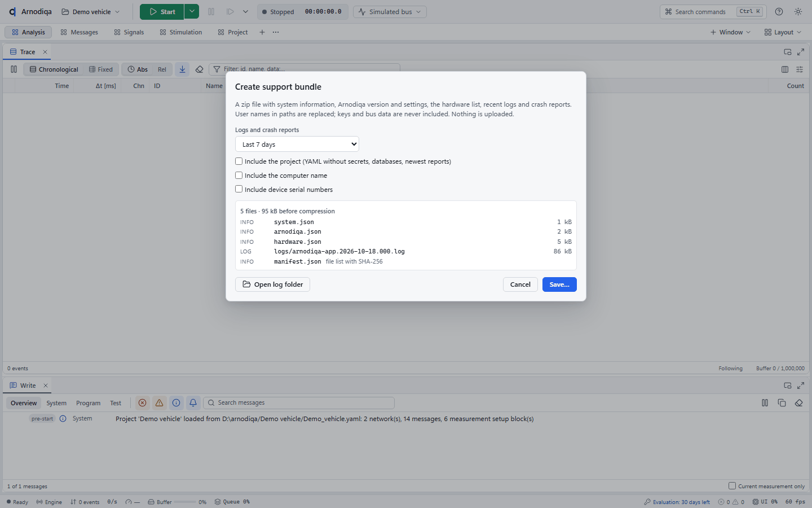Click the Evaluation: 30 days left link
This screenshot has width=812, height=508.
point(677,502)
